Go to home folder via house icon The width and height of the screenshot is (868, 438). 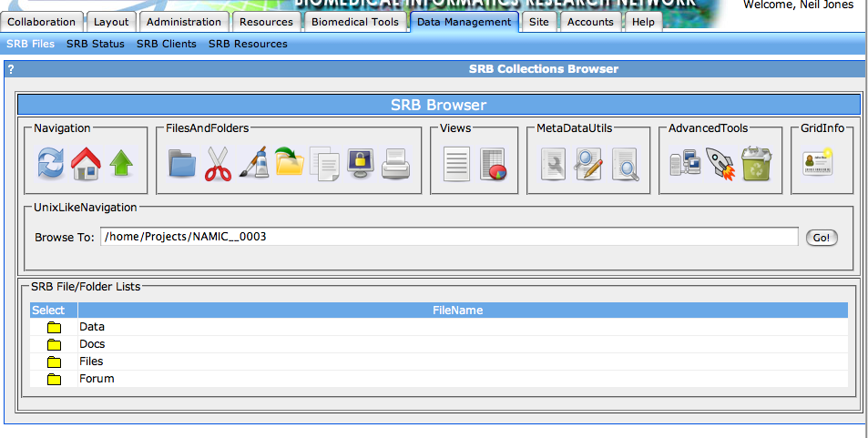click(x=86, y=165)
